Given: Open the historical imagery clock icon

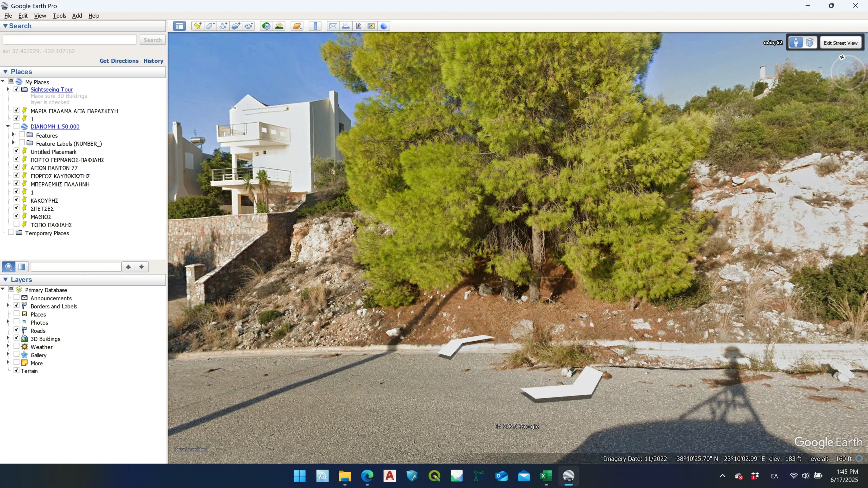Looking at the screenshot, I should (266, 26).
